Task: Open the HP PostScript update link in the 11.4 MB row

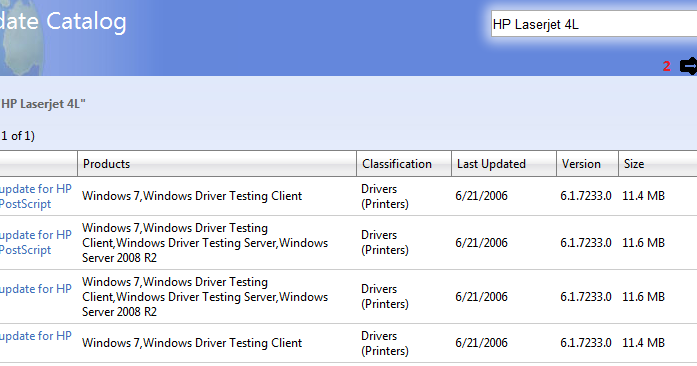Action: point(36,196)
